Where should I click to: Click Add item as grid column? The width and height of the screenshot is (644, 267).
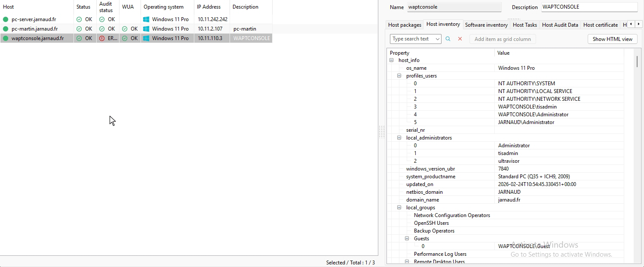click(x=502, y=39)
